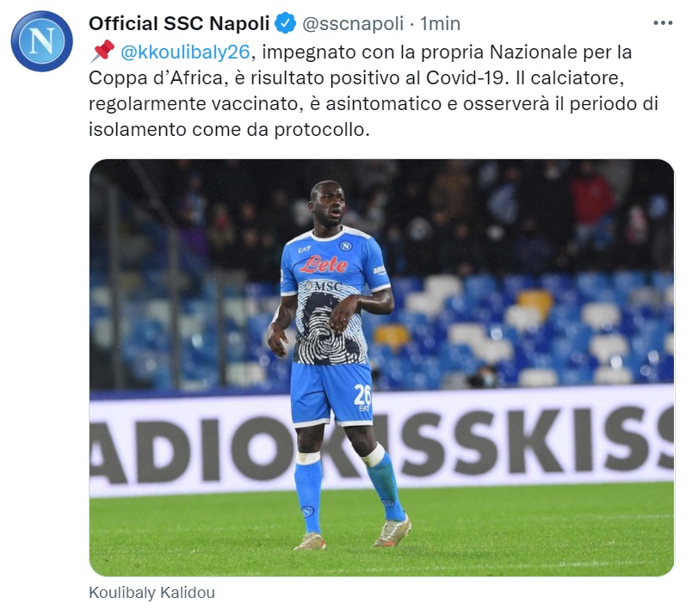Click the MSC logo on the shirt
Screen dimensions: 692x616
tap(325, 286)
